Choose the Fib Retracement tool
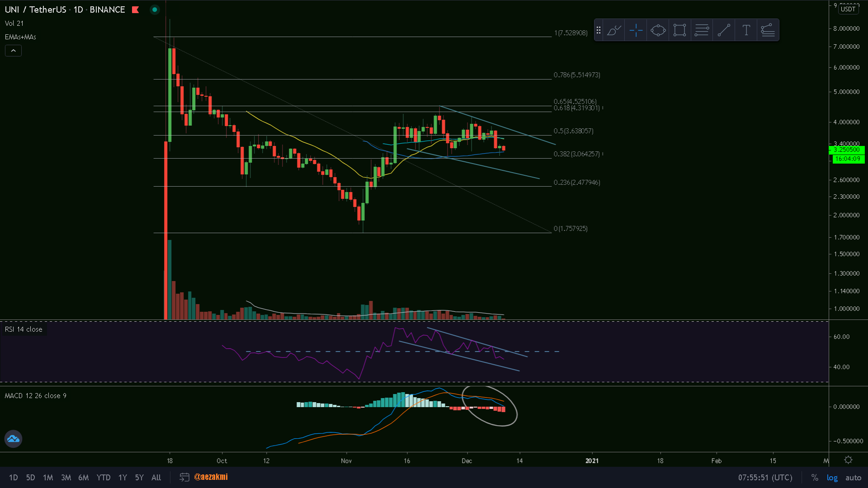Screen dimensions: 868x488 coord(702,30)
